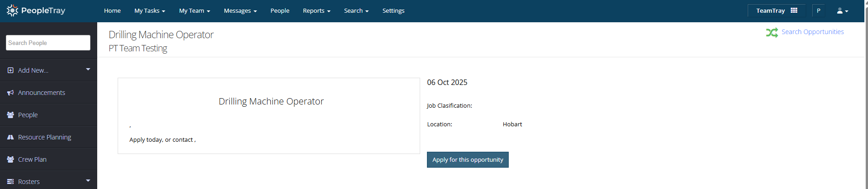Expand the Rosters sidebar section
Screen dimensions: 868x189
pos(88,181)
